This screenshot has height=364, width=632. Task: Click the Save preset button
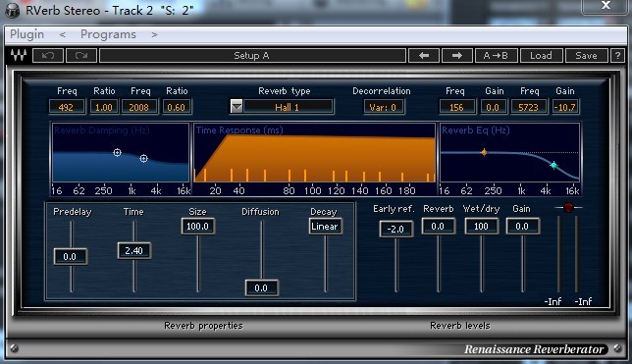[x=586, y=56]
